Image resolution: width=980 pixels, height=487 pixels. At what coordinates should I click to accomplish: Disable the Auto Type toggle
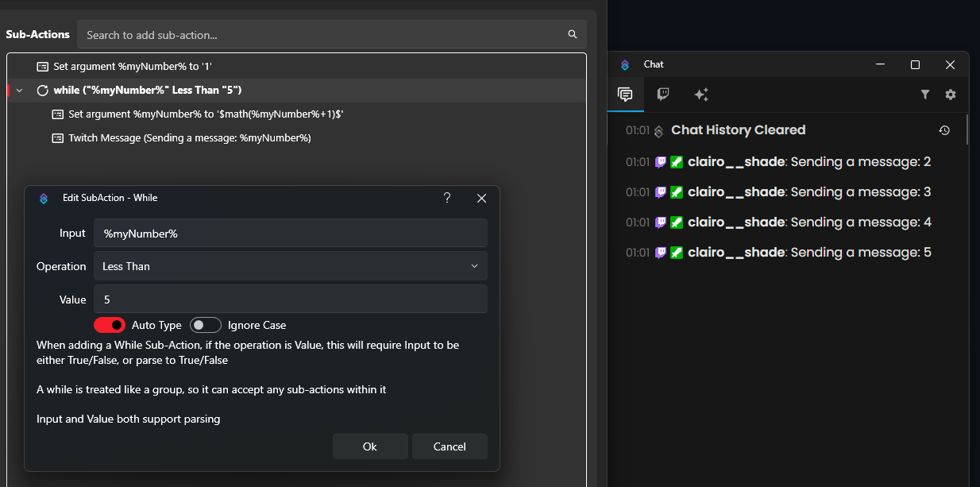110,325
